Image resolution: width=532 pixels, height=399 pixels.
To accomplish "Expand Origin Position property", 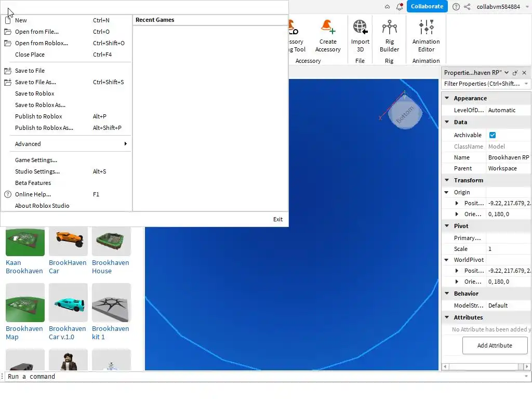I will pos(457,203).
